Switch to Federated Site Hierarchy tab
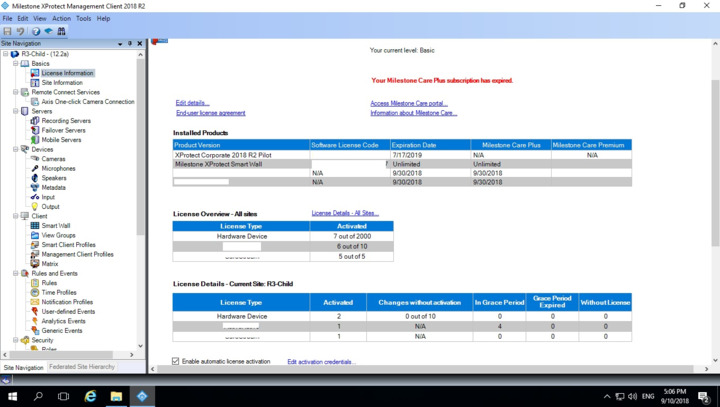This screenshot has height=407, width=720. click(x=82, y=367)
